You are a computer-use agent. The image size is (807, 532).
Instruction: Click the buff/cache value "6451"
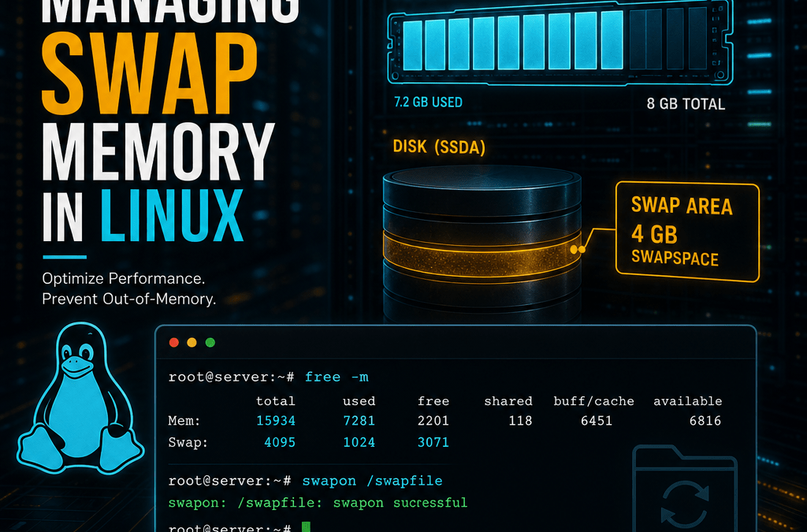[597, 421]
